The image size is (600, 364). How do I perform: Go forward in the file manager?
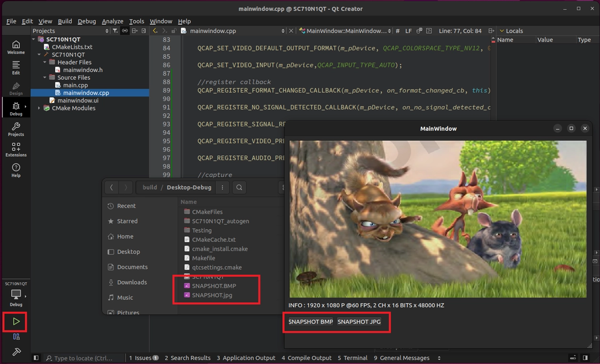(126, 187)
